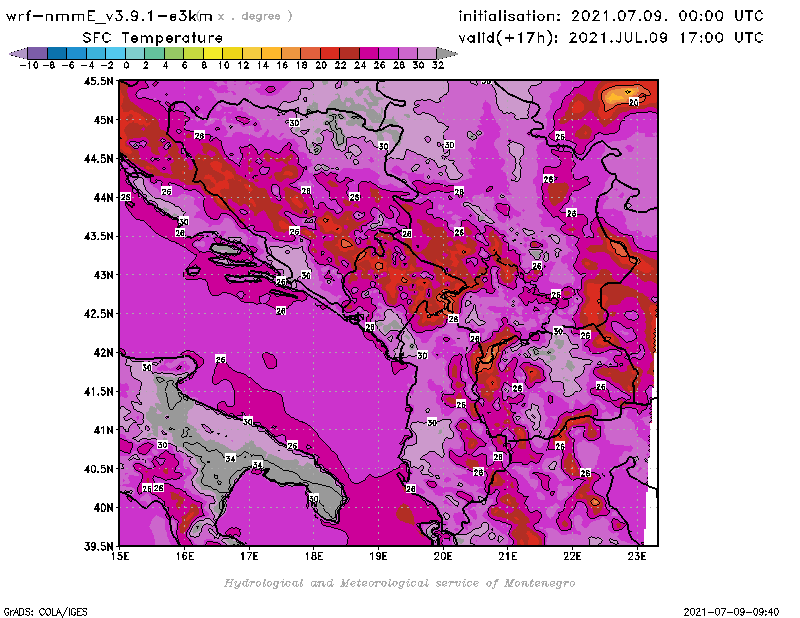
Task: Pick legend swatch between 6 and 8
Action: (193, 53)
